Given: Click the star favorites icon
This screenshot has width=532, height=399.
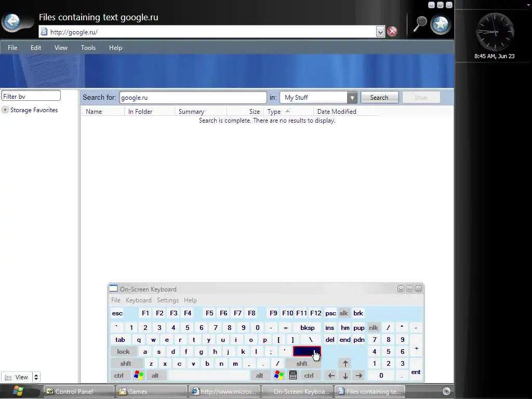Looking at the screenshot, I should tap(441, 24).
